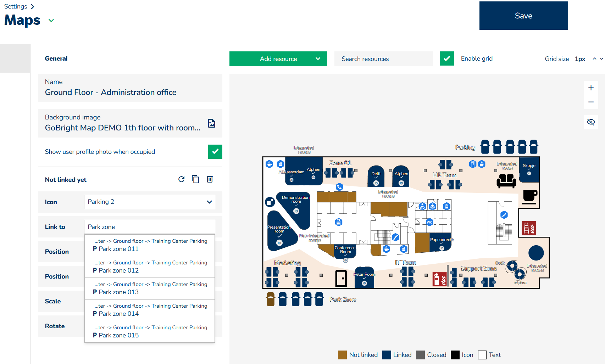Screen dimensions: 605x364
Task: Open the Icon dropdown showing Parking 2
Action: (149, 202)
